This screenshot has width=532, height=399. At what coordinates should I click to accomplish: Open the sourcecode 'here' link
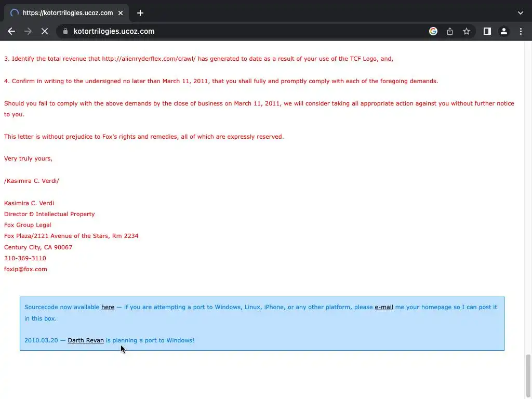point(108,307)
